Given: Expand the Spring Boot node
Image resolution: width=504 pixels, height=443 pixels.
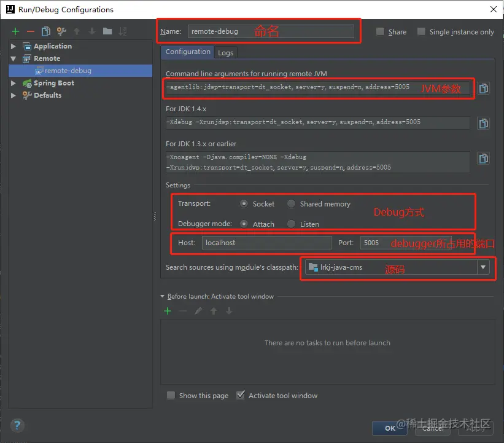Looking at the screenshot, I should tap(13, 83).
